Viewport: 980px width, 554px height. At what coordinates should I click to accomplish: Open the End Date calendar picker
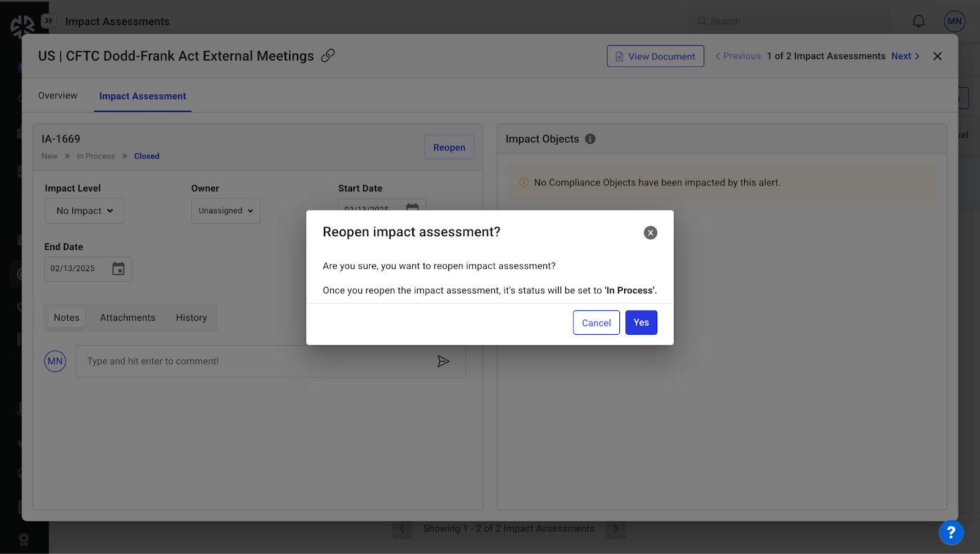tap(118, 269)
